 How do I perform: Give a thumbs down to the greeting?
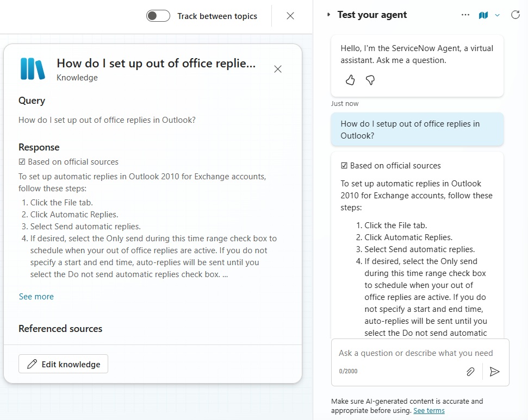click(370, 80)
